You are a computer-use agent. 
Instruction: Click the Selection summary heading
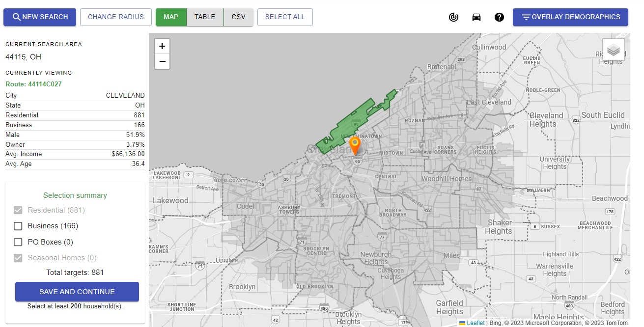[x=75, y=195]
